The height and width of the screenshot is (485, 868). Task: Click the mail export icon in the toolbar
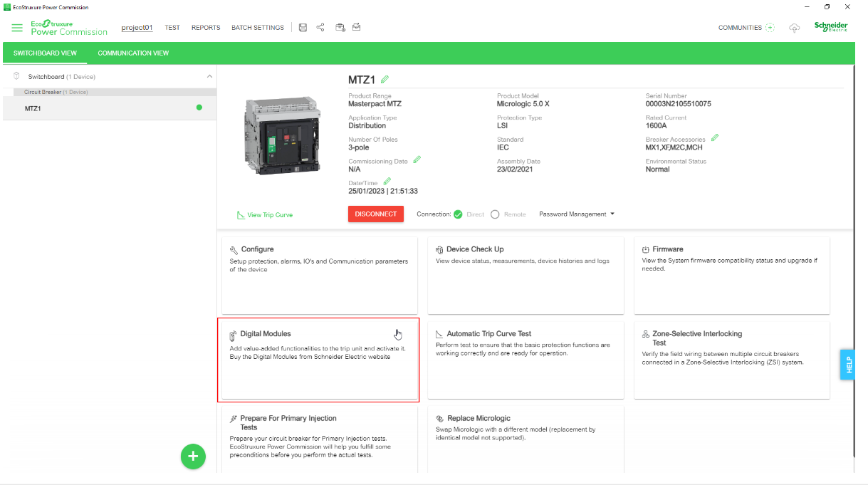tap(357, 27)
